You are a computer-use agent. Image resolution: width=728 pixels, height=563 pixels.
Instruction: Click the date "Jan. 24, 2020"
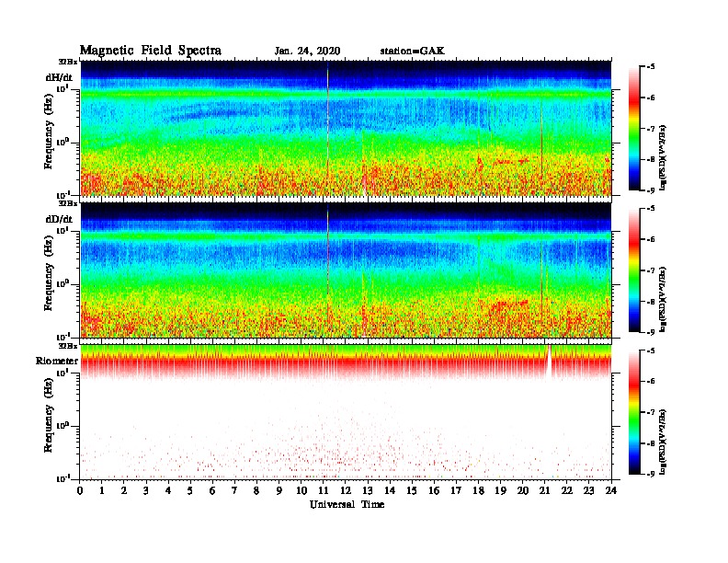click(307, 52)
